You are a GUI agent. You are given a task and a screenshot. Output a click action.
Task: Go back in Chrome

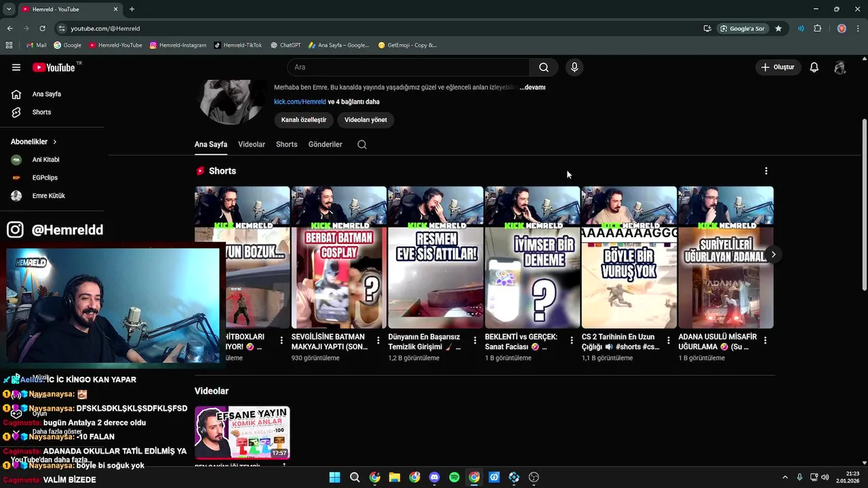(9, 28)
